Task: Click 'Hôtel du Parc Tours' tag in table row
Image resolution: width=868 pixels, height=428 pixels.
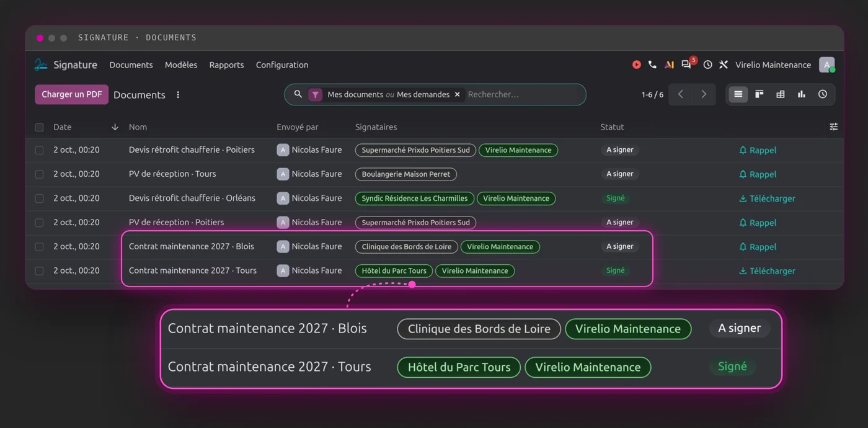Action: [x=394, y=271]
